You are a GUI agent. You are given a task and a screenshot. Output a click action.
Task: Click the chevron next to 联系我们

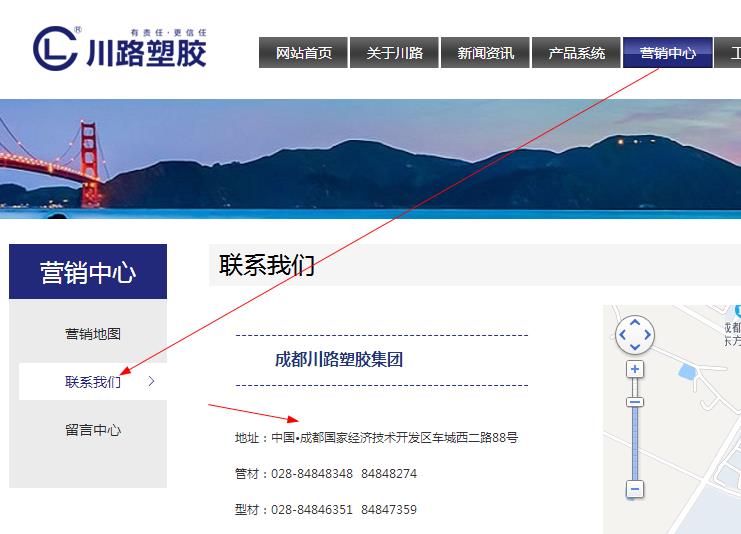(x=151, y=381)
